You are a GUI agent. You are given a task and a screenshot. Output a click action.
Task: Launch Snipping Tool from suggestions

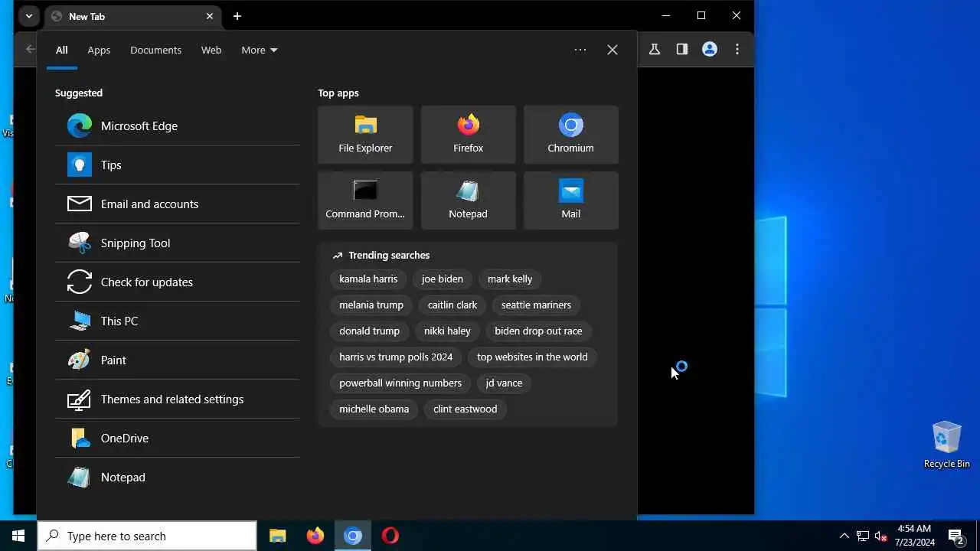pos(177,243)
